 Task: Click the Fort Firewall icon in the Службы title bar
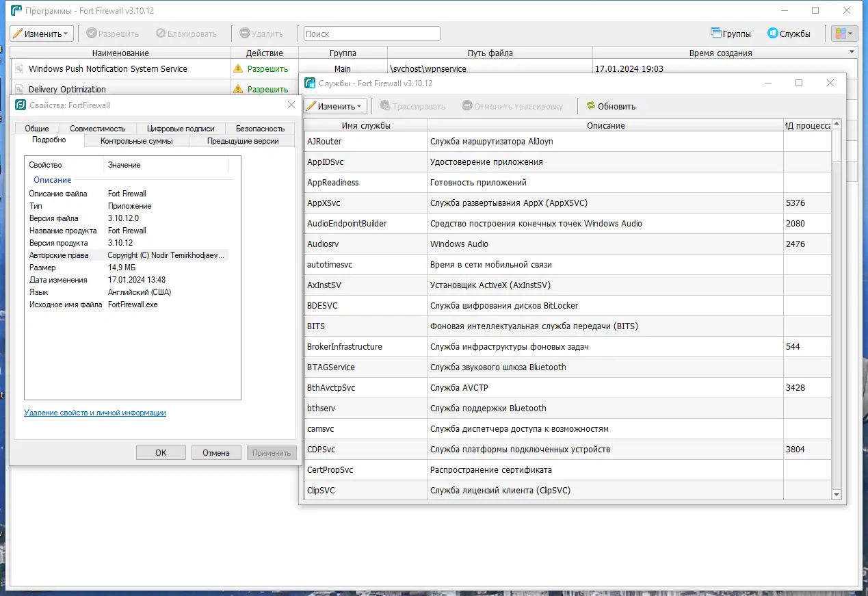(x=310, y=83)
